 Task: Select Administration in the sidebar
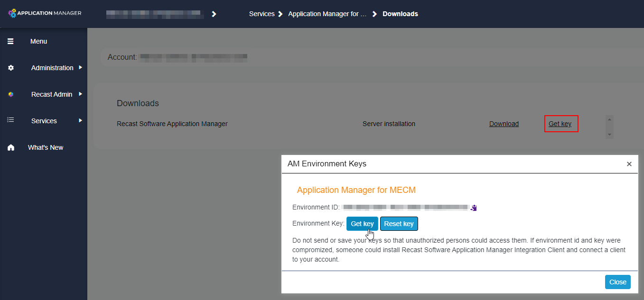(x=52, y=68)
